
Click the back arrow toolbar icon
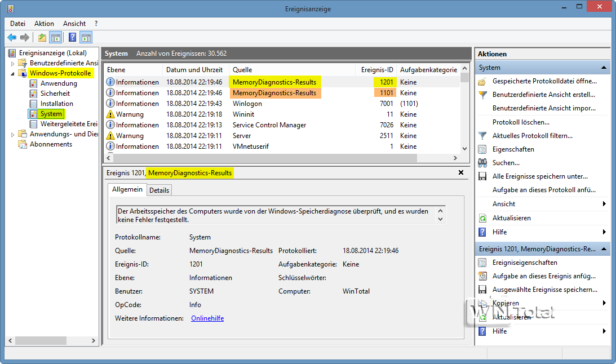(x=12, y=38)
